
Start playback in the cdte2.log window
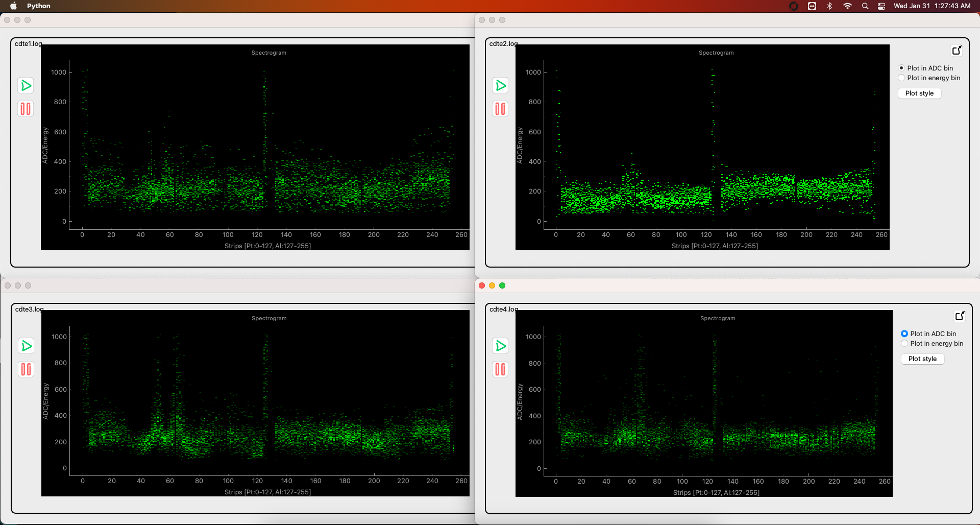[x=500, y=85]
